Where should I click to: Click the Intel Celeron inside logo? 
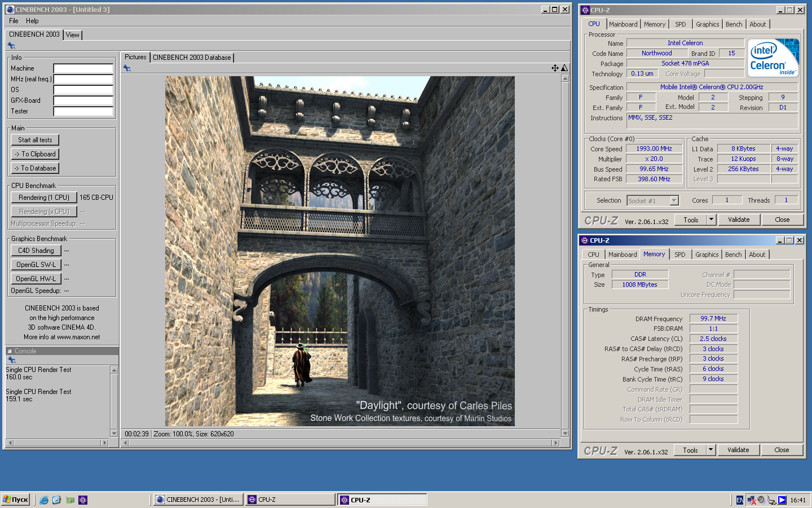[773, 58]
